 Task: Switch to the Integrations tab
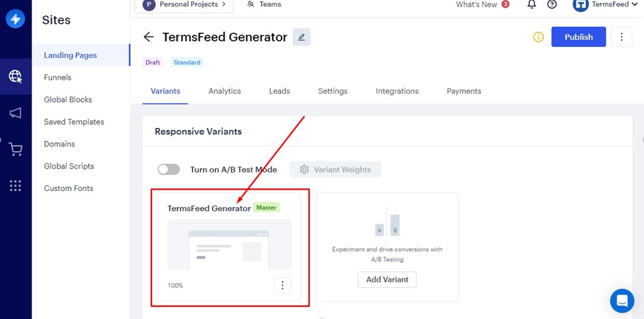[397, 91]
